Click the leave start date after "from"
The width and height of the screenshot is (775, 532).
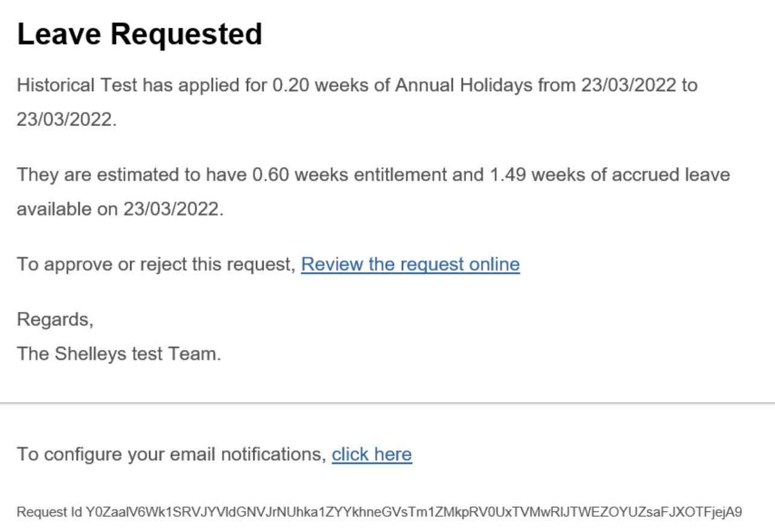click(628, 85)
